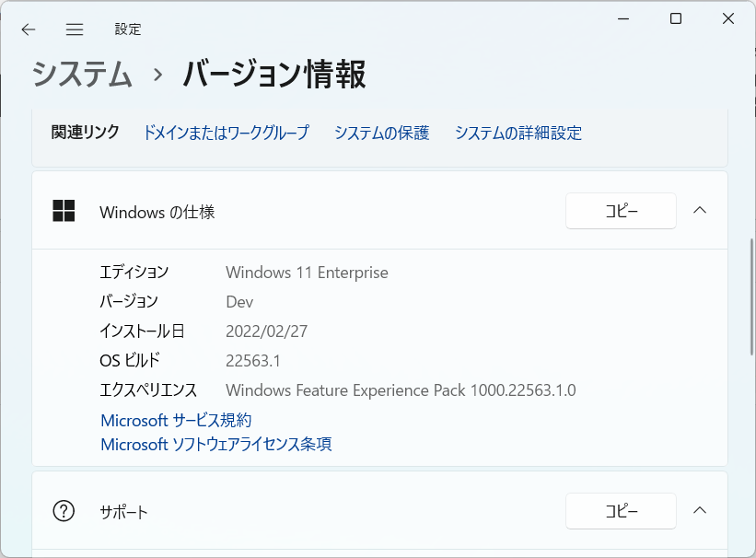Close the 設定 window
This screenshot has width=756, height=558.
coord(728,18)
